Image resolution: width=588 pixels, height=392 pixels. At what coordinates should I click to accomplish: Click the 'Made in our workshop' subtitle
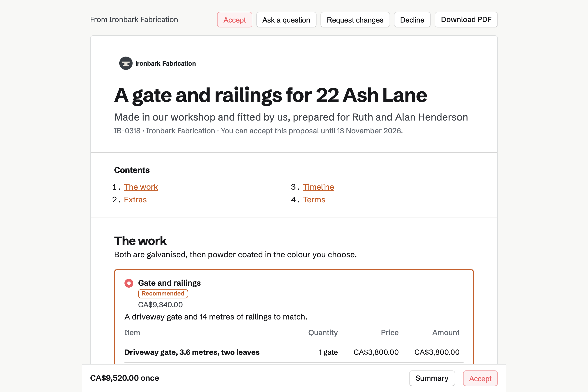coord(291,117)
